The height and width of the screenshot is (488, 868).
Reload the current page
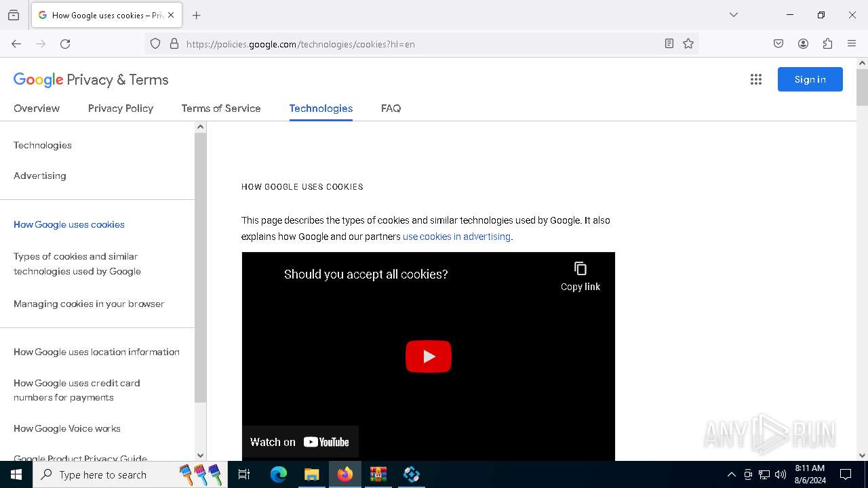point(65,44)
